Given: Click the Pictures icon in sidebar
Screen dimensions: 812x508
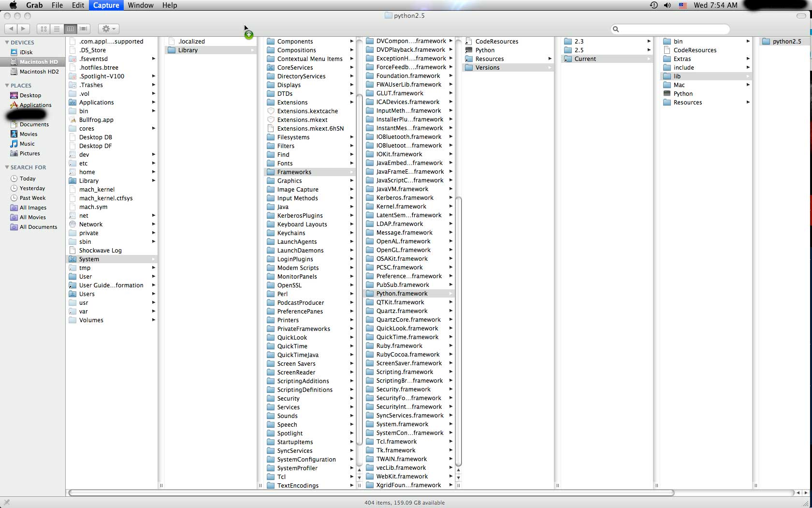Looking at the screenshot, I should pyautogui.click(x=14, y=153).
